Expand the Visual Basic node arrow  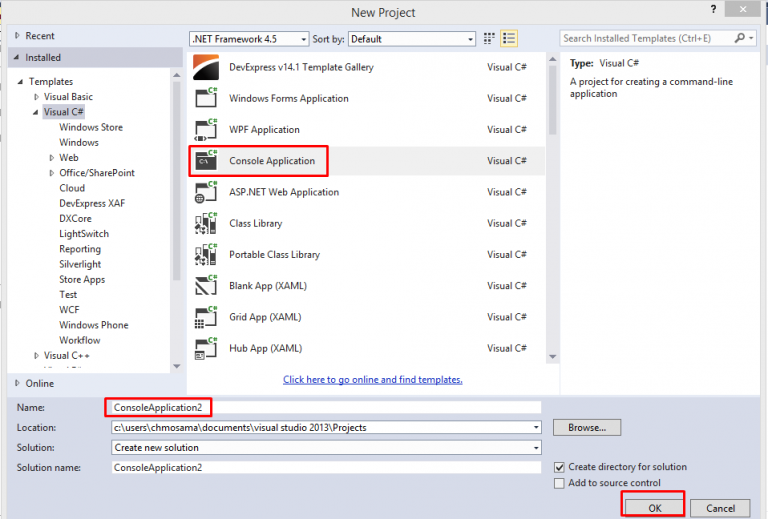click(36, 97)
